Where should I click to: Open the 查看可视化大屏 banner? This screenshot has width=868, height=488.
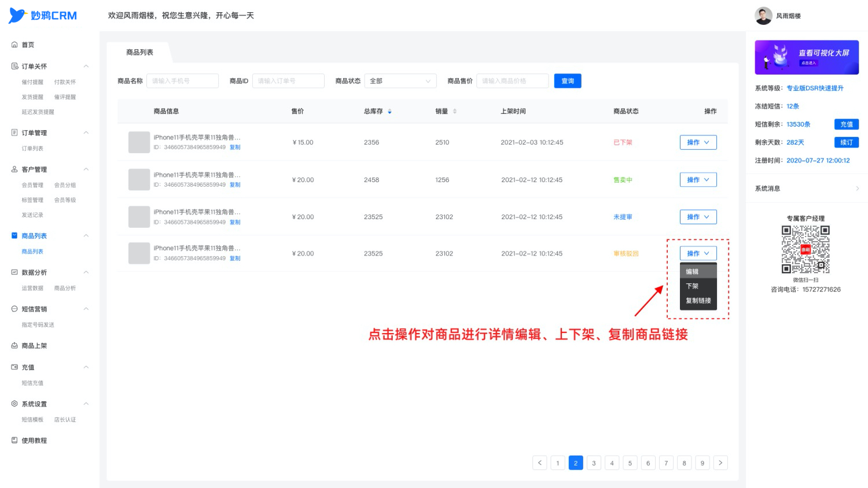coord(807,57)
